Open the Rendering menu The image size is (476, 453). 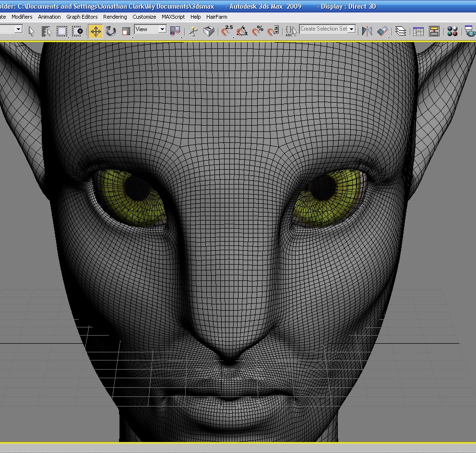tap(115, 17)
